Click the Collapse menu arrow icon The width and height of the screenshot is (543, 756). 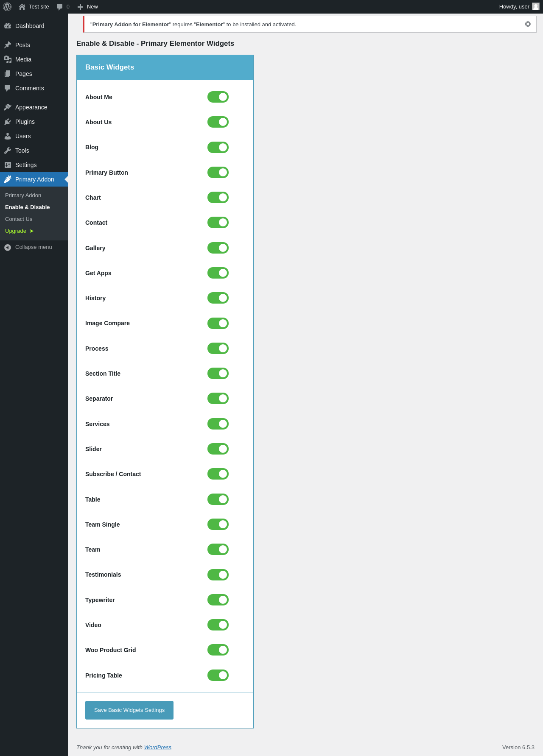(x=8, y=247)
